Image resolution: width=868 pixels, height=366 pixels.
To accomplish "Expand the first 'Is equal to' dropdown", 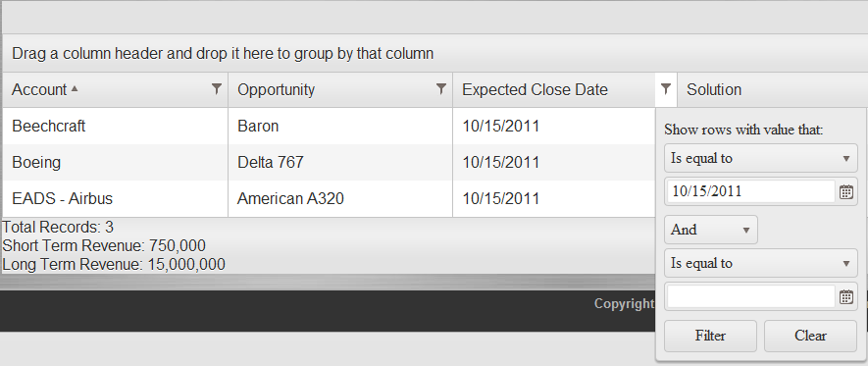I will (761, 158).
